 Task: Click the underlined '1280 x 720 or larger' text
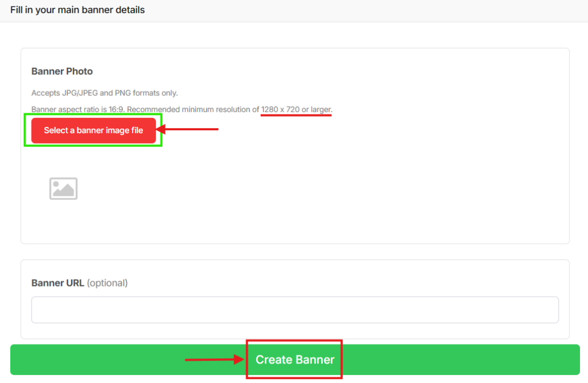[296, 109]
